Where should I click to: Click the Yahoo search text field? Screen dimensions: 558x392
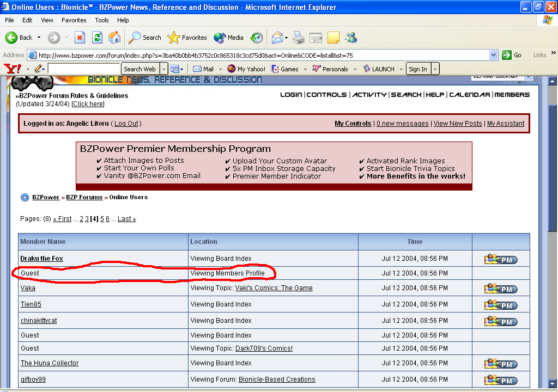pyautogui.click(x=83, y=69)
